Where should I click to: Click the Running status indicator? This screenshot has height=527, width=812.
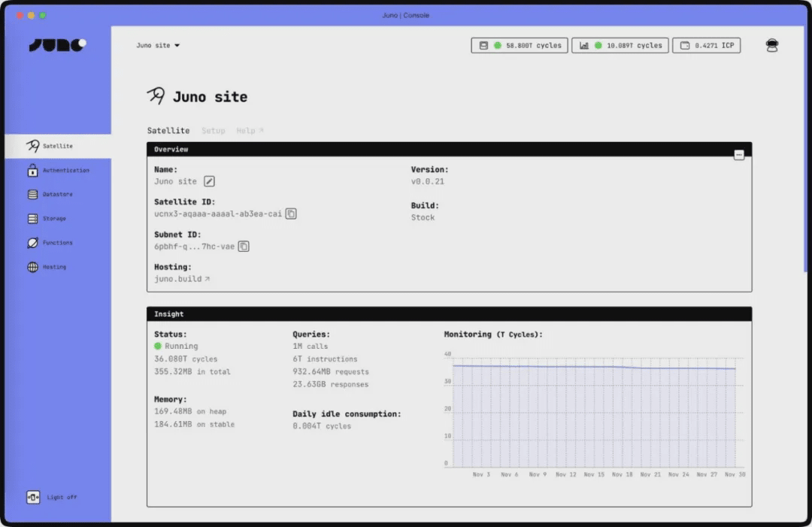pyautogui.click(x=176, y=347)
